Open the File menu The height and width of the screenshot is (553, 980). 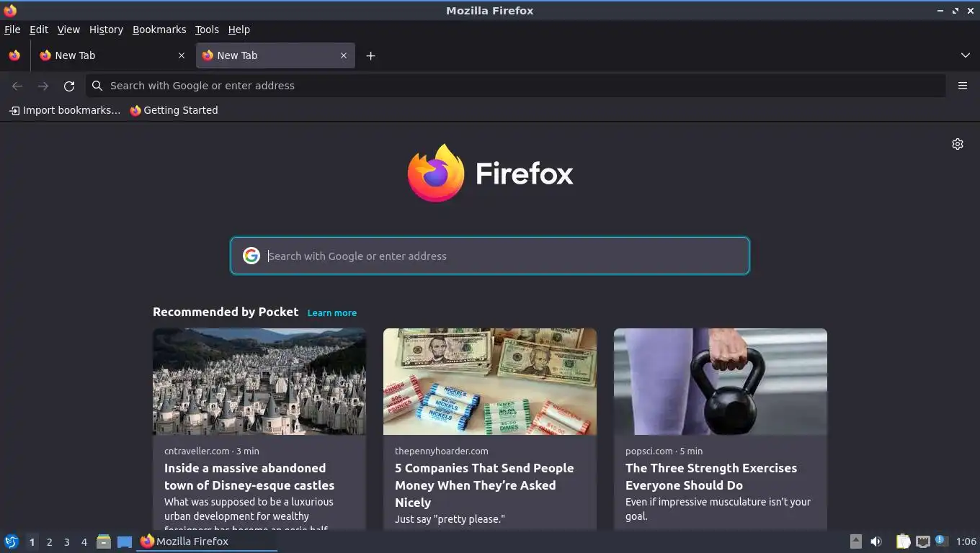[x=12, y=30]
